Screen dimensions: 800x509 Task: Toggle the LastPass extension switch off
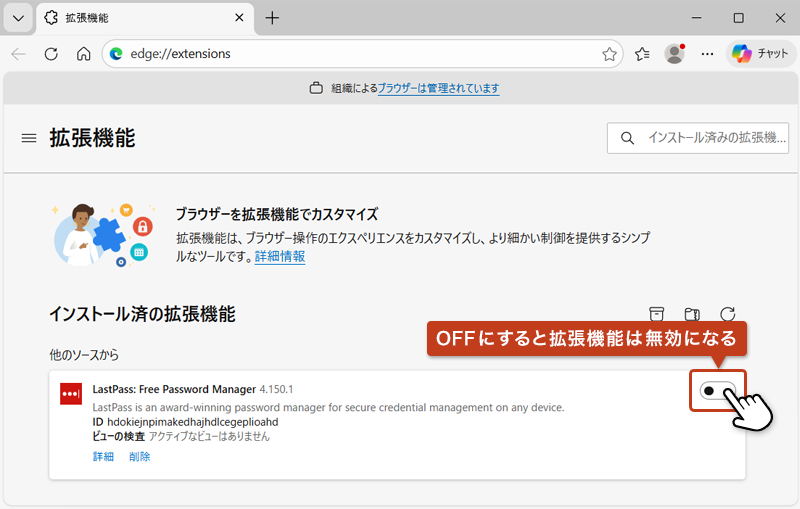tap(717, 391)
